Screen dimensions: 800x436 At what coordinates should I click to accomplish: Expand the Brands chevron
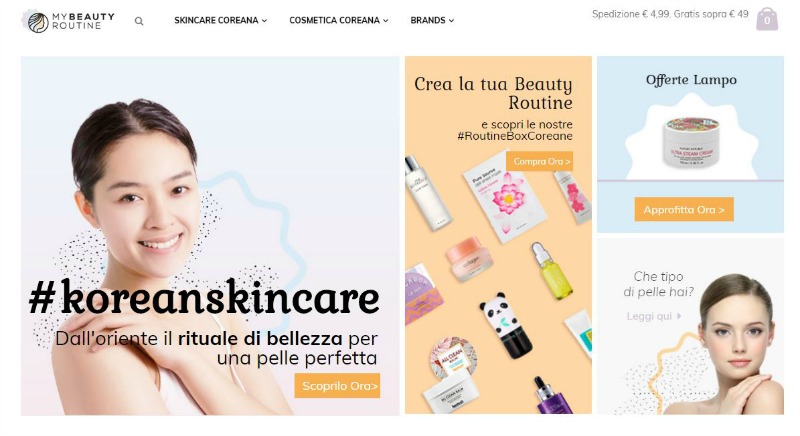click(x=452, y=21)
